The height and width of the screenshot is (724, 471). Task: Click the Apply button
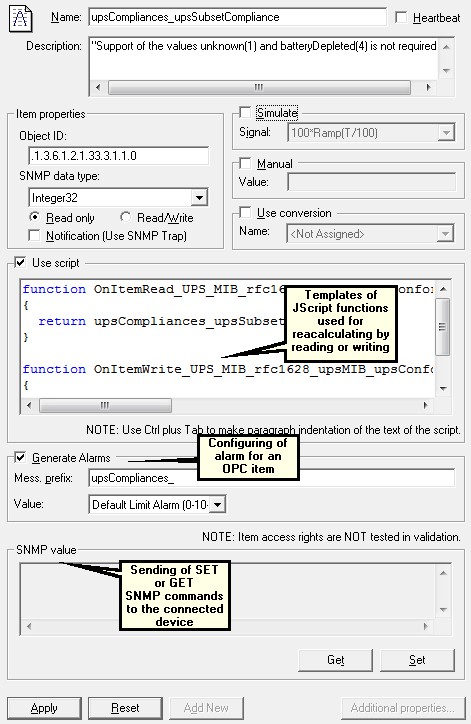(44, 708)
